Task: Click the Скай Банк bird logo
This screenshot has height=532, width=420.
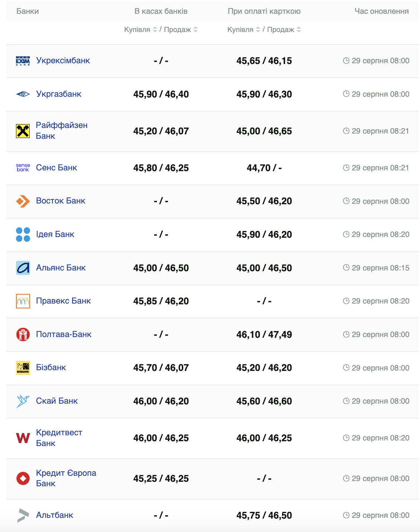Action: point(23,401)
